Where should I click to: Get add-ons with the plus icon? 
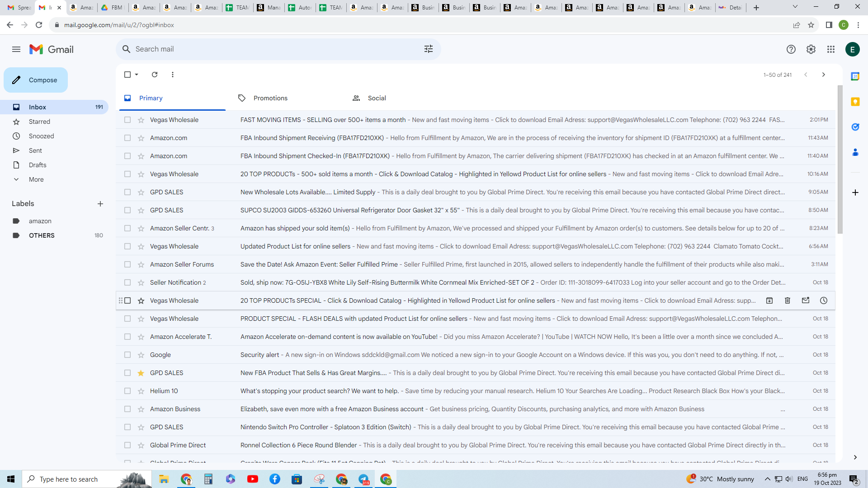(855, 192)
